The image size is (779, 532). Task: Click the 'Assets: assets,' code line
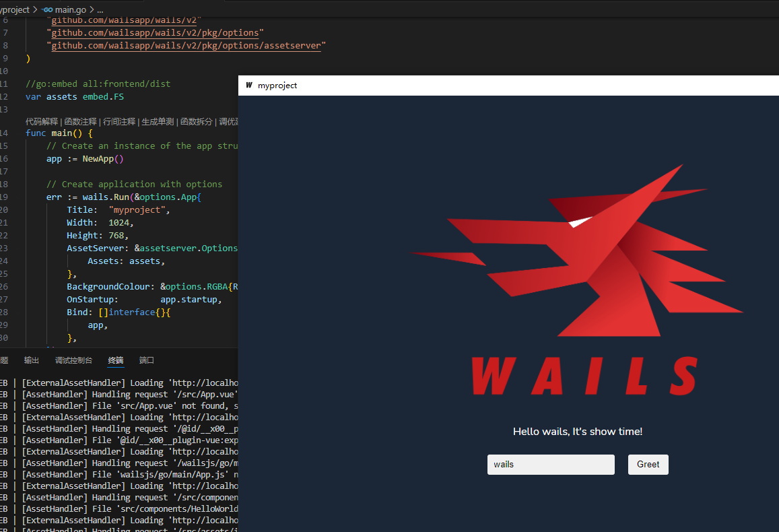coord(126,261)
